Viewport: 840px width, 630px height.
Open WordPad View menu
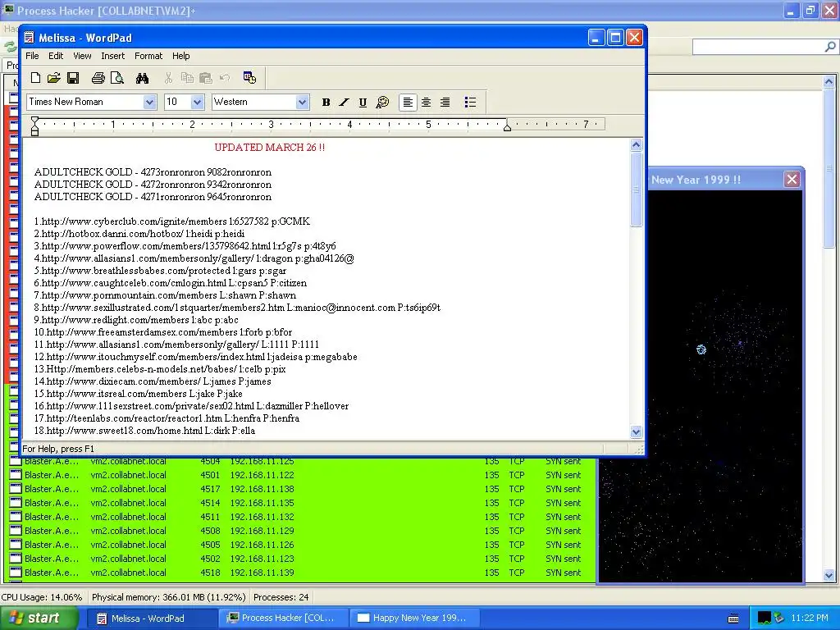click(82, 56)
